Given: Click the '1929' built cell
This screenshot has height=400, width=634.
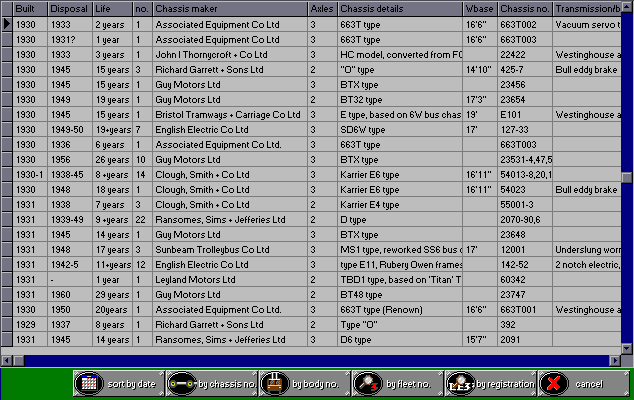Looking at the screenshot, I should pos(30,324).
